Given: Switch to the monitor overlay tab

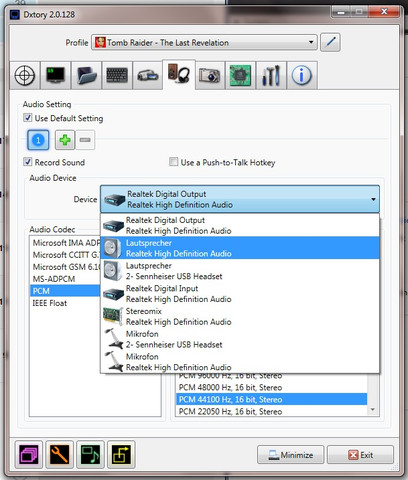Looking at the screenshot, I should coord(55,75).
